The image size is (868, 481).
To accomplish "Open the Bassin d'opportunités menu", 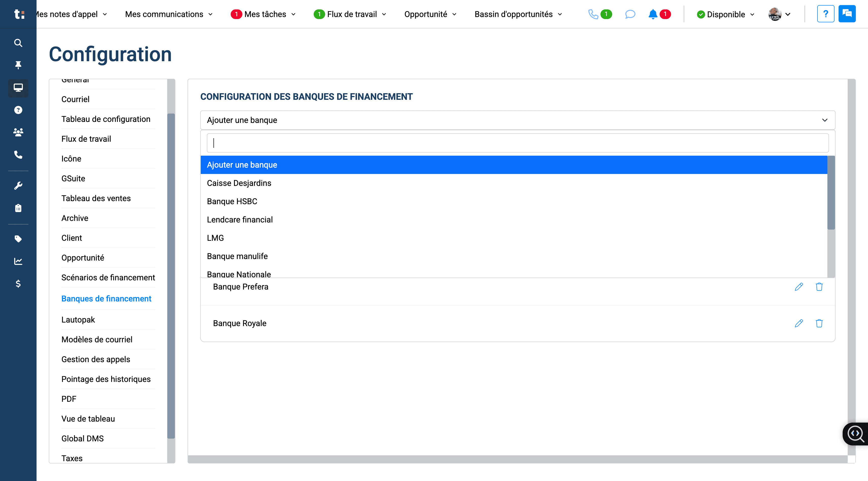I will tap(518, 14).
